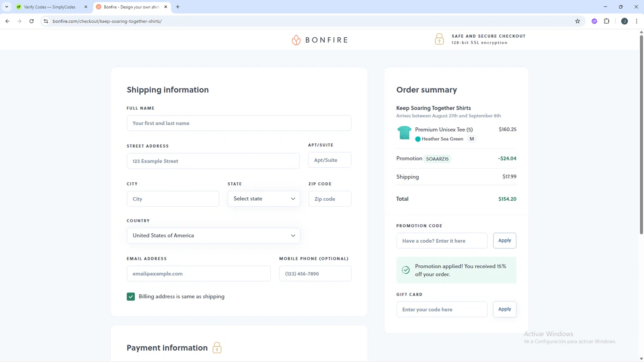Focus the Email address field

(199, 274)
